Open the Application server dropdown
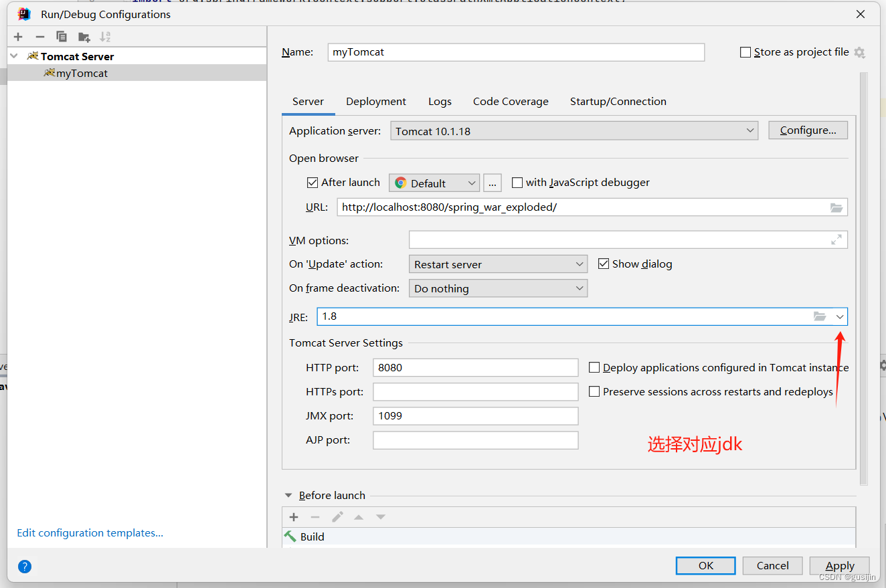 [574, 130]
